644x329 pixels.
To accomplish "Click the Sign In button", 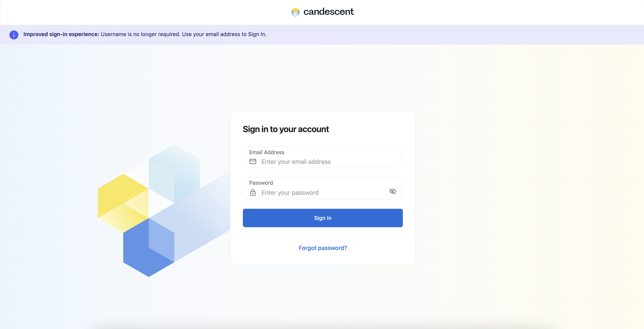I will [x=322, y=218].
